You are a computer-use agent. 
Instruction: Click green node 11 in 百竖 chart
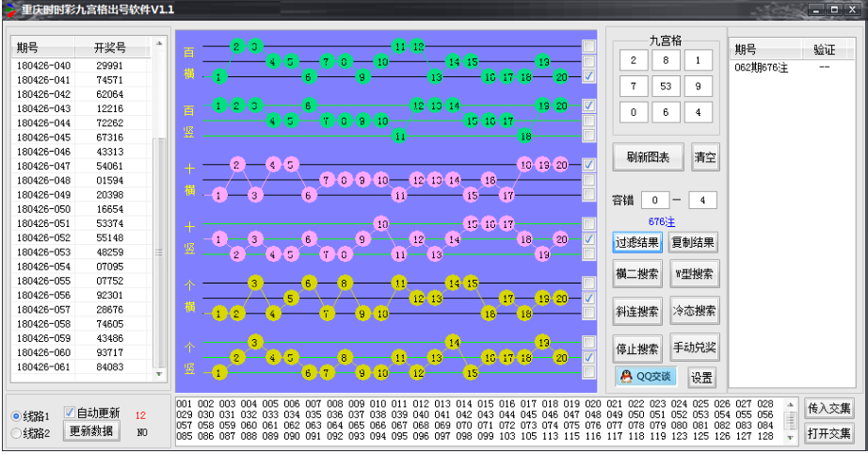[399, 136]
